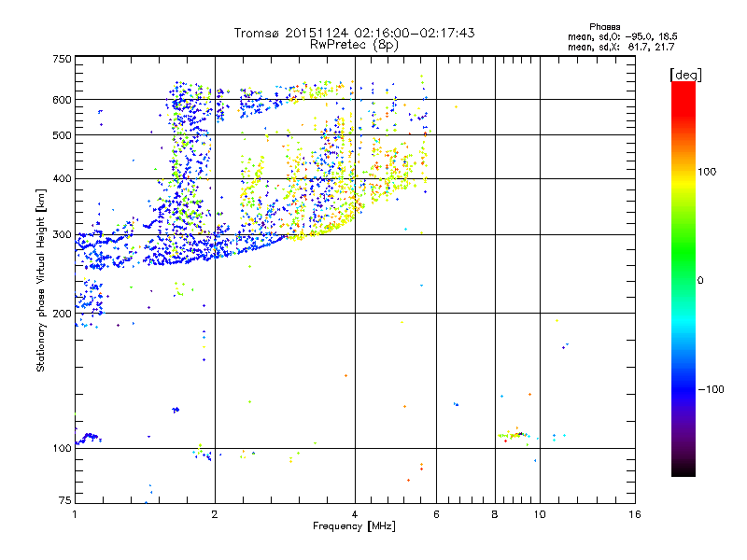
Task: Click the 300 km tick label on the height axis
Action: click(x=62, y=234)
